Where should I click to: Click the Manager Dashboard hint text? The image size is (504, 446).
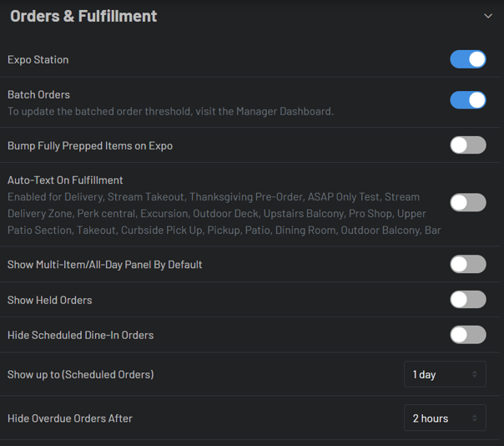170,111
